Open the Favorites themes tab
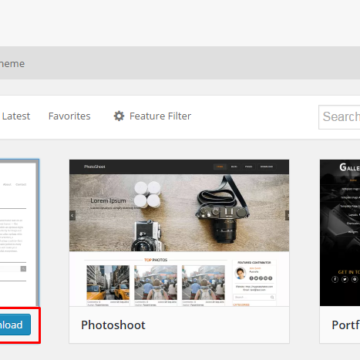 [69, 116]
